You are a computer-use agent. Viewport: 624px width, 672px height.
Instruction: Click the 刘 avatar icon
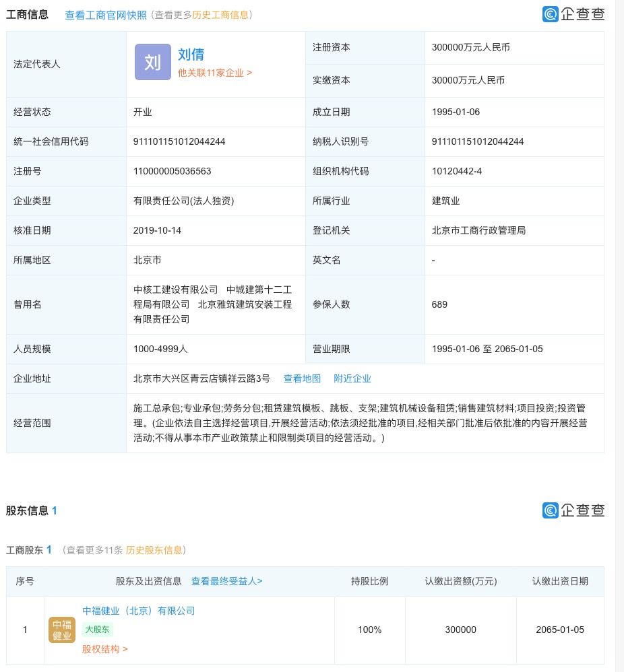point(153,62)
